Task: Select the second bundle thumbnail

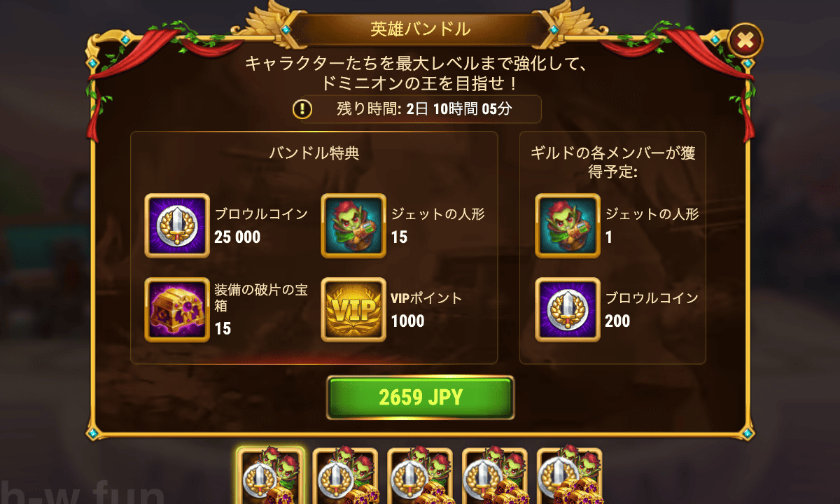Action: click(x=346, y=475)
